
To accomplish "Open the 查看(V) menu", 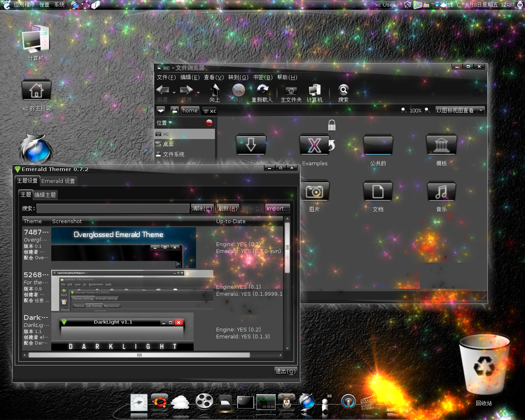I will (214, 77).
